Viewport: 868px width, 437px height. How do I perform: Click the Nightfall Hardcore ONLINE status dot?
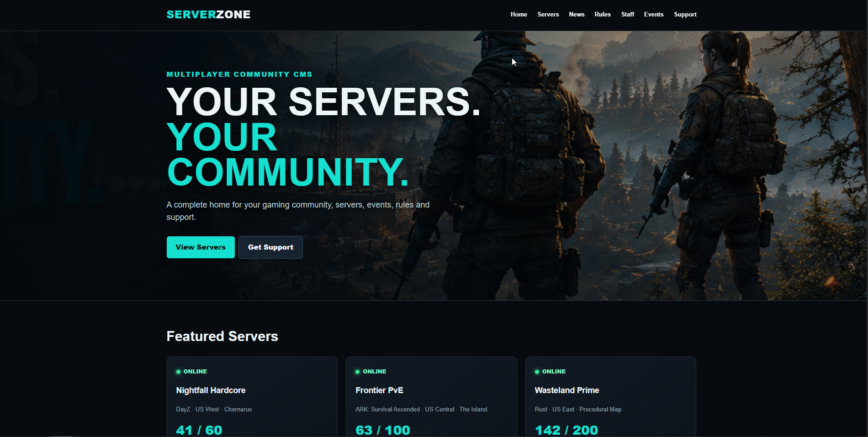(178, 372)
